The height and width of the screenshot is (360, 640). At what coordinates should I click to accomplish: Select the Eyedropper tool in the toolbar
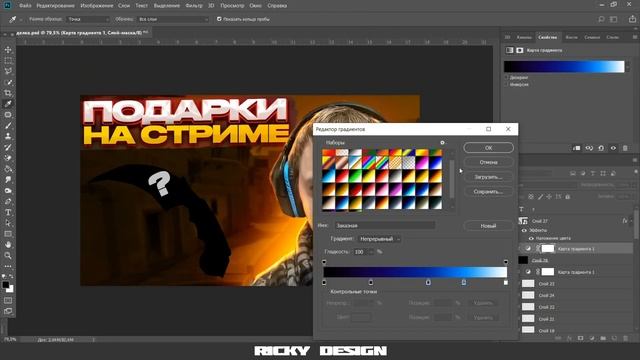(x=8, y=104)
